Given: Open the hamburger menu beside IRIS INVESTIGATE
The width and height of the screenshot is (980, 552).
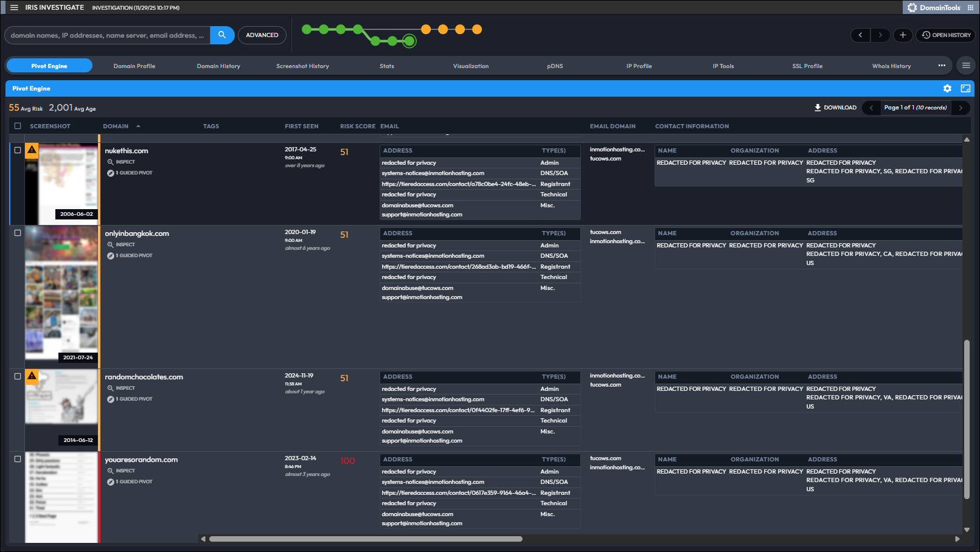Looking at the screenshot, I should pyautogui.click(x=14, y=7).
